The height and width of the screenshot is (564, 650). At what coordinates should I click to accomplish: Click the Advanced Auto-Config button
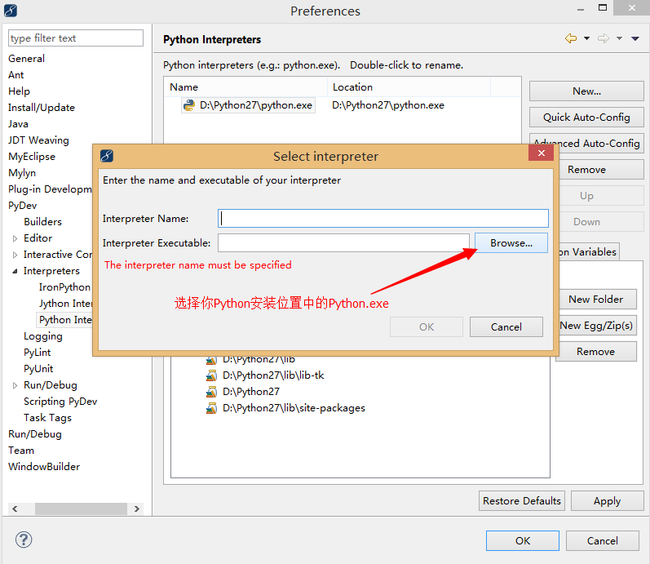click(x=586, y=143)
